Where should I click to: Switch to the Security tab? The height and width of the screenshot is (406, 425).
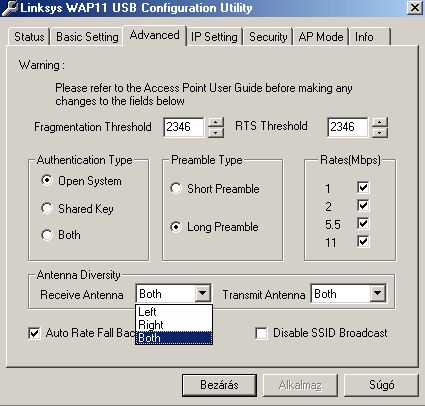[268, 37]
